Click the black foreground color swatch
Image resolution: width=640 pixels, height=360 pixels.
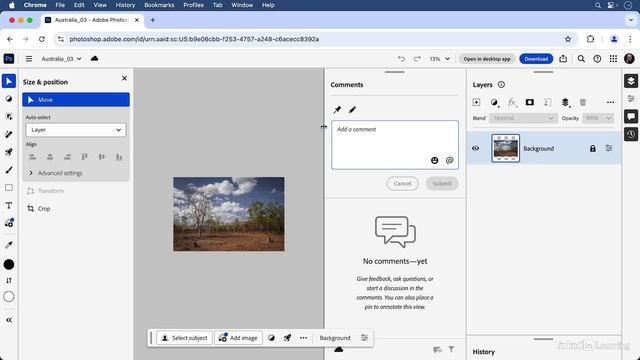pyautogui.click(x=9, y=264)
